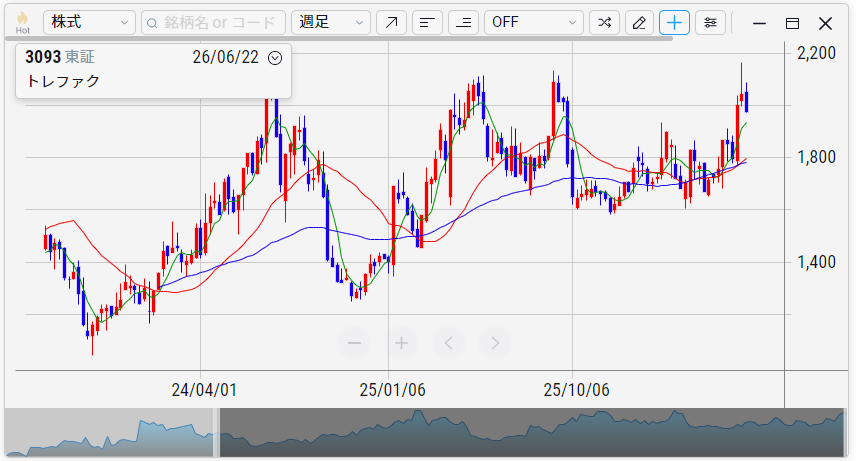Select the diagonal arrow trend line tool
This screenshot has height=461, width=856.
pos(391,22)
